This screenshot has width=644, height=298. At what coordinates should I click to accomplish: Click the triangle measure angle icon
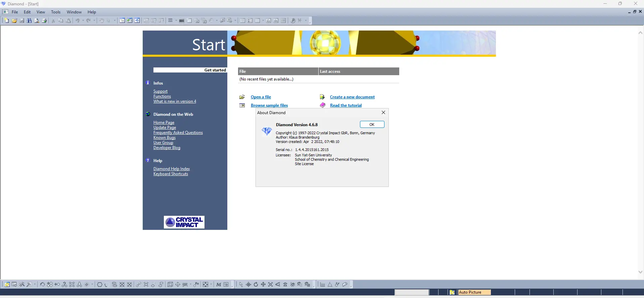click(x=330, y=285)
